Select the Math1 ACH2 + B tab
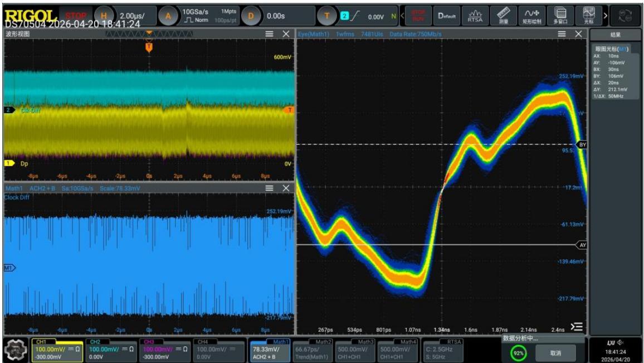The height and width of the screenshot is (363, 644). coord(270,350)
